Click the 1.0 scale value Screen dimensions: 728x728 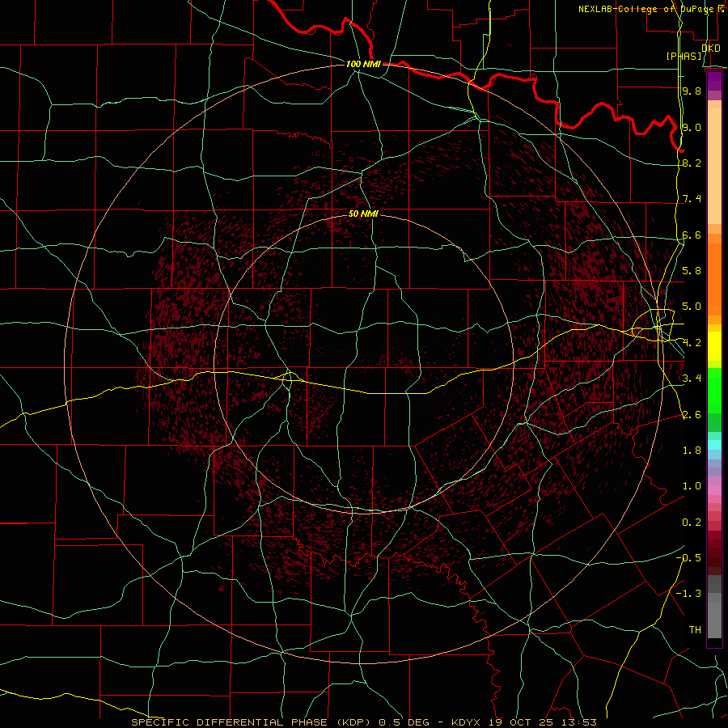click(x=692, y=485)
